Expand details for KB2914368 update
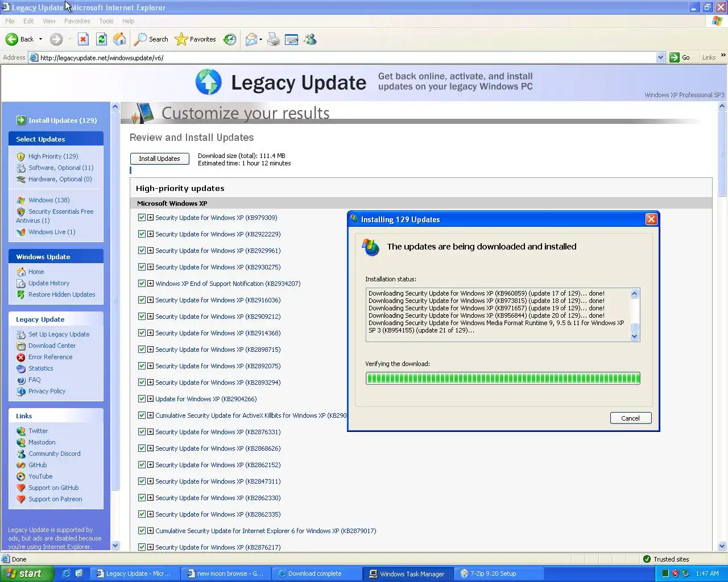This screenshot has height=582, width=728. click(150, 333)
